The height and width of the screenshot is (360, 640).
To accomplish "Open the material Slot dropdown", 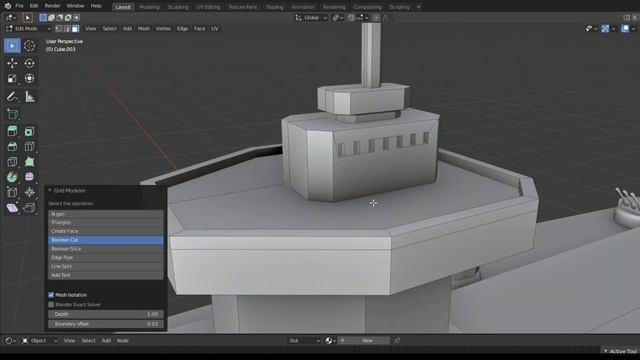I will click(304, 340).
